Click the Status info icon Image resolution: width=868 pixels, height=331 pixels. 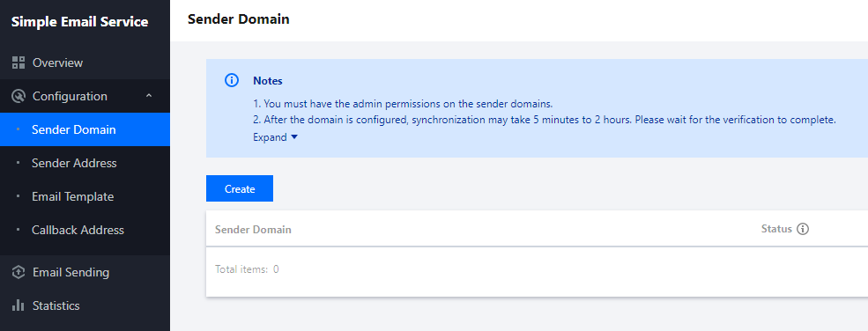coord(803,229)
